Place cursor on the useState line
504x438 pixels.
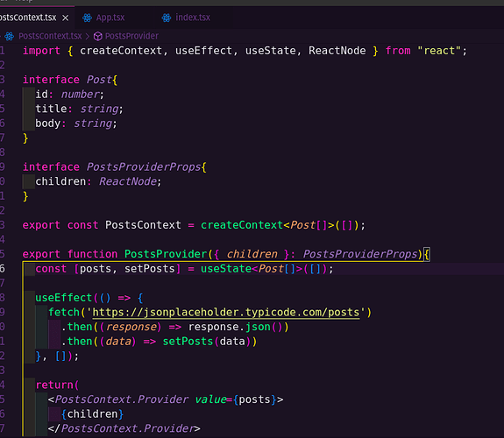[184, 269]
